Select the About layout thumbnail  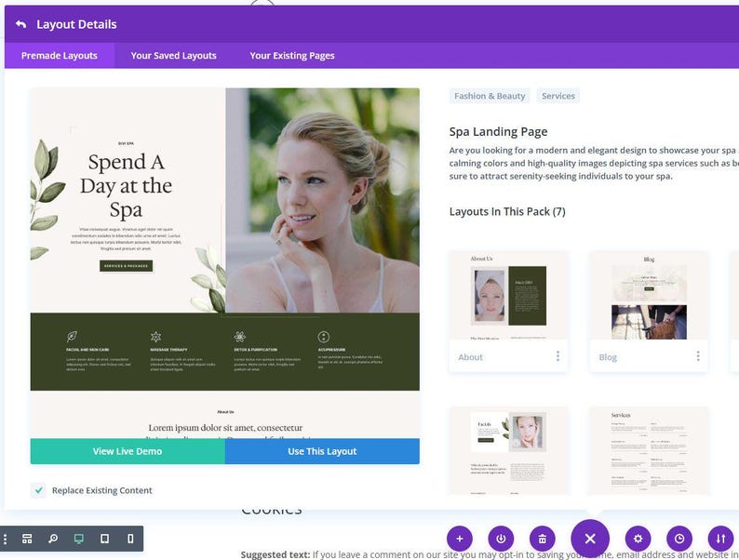tap(508, 296)
